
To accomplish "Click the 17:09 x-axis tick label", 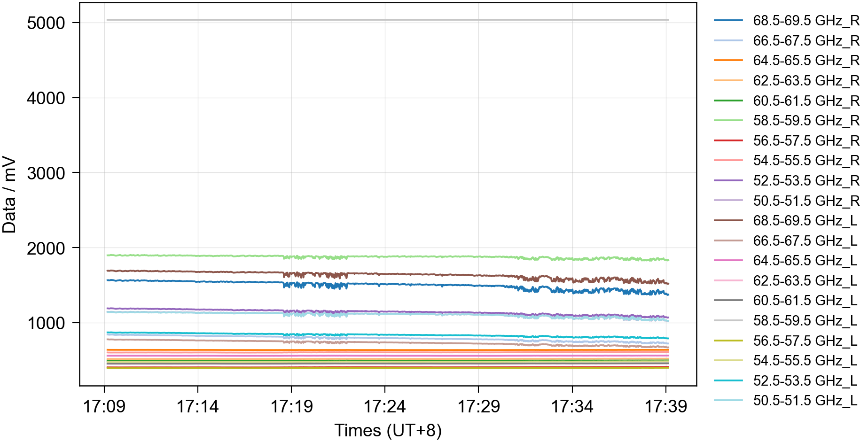I will click(104, 406).
